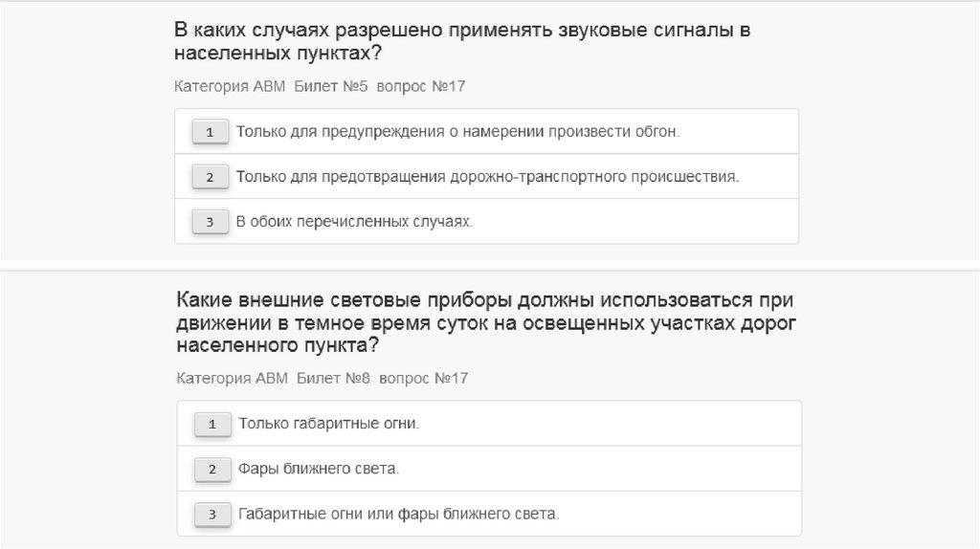Select the answer text "Только габаритные огни"
This screenshot has width=980, height=549.
click(329, 423)
